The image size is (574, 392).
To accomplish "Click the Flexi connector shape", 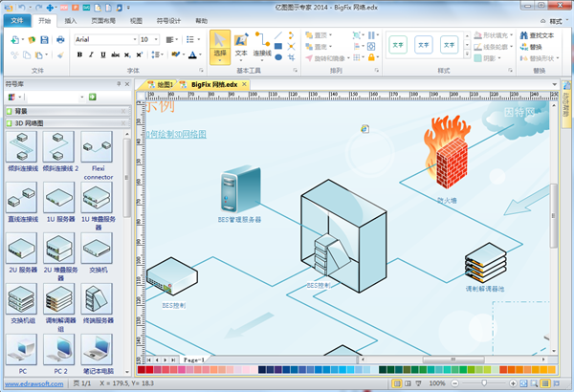I will click(98, 151).
